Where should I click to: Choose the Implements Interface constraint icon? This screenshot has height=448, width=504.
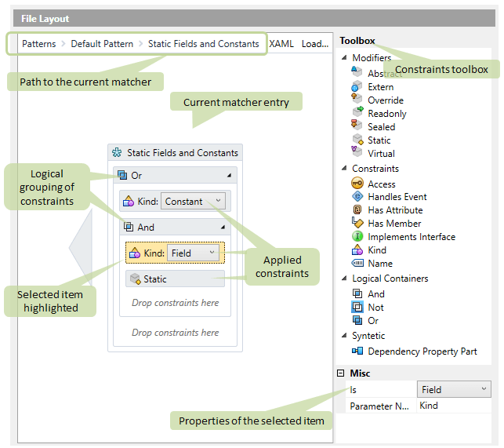coord(357,237)
